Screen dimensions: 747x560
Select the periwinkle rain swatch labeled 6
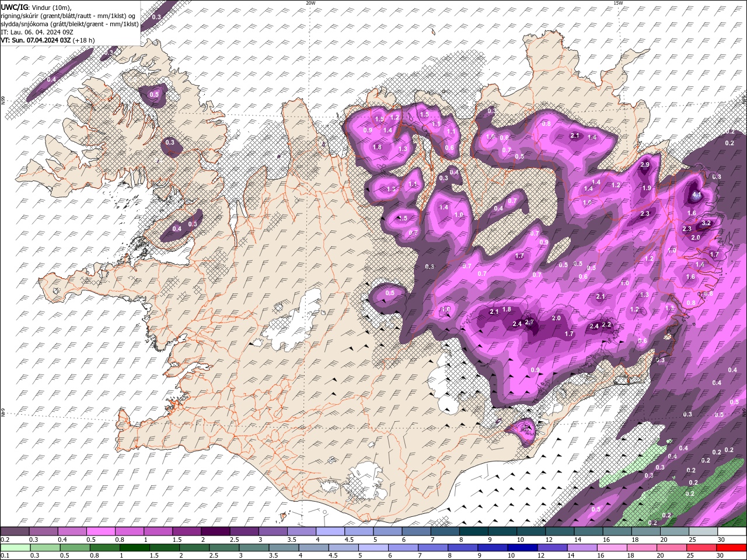pyautogui.click(x=403, y=548)
